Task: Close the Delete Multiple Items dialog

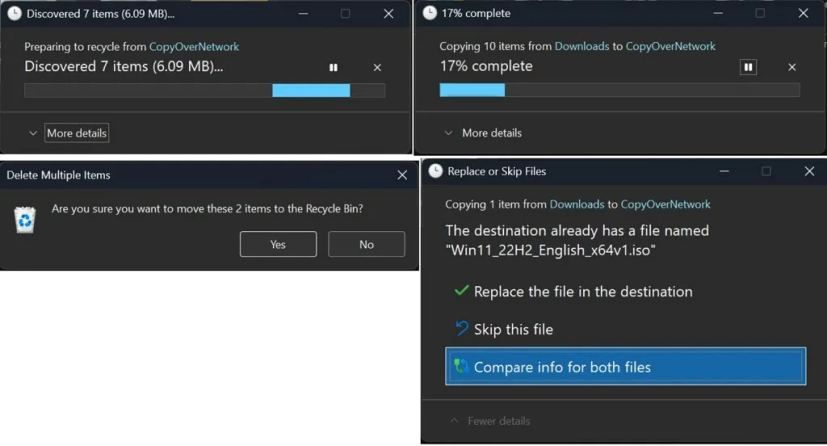Action: point(402,175)
